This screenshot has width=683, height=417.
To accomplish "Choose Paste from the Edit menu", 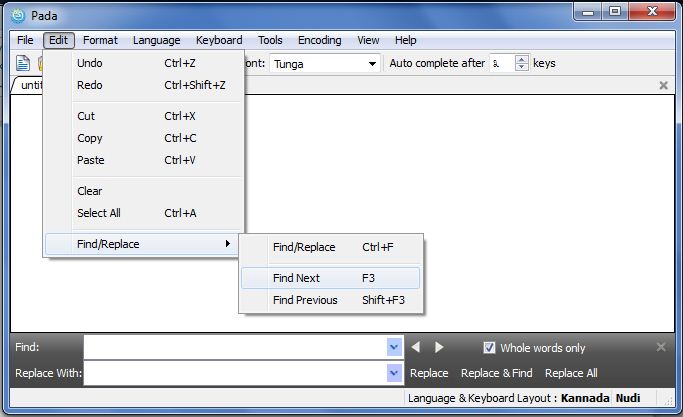I will 144,160.
